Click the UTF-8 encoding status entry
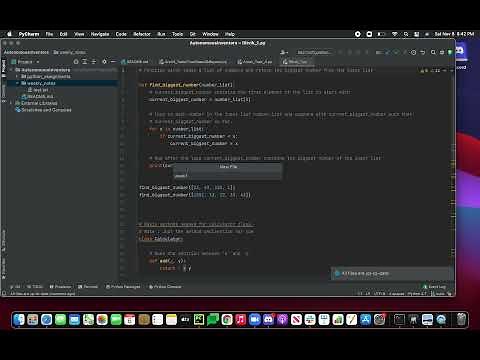The height and width of the screenshot is (360, 480). (x=379, y=294)
